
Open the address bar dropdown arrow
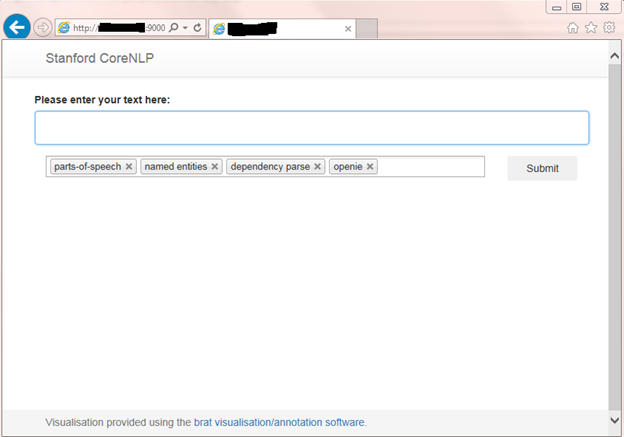(x=185, y=28)
